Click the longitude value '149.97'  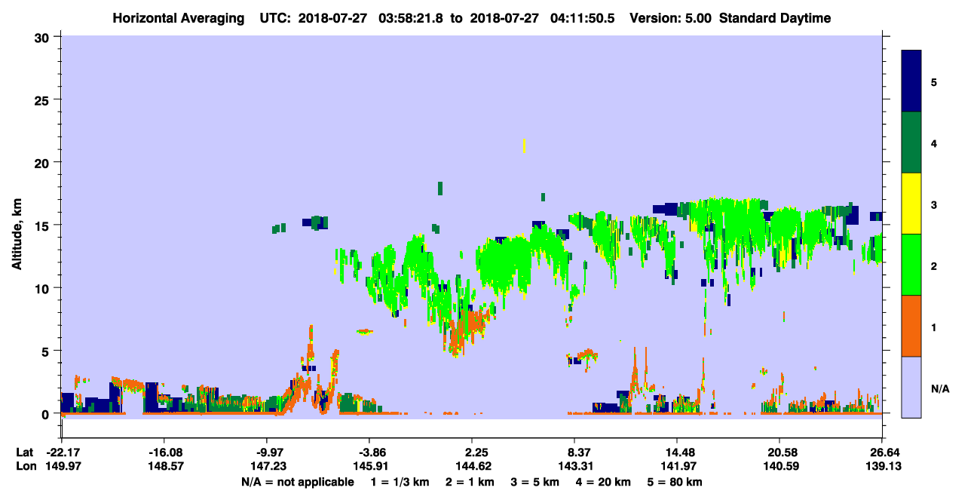[62, 466]
